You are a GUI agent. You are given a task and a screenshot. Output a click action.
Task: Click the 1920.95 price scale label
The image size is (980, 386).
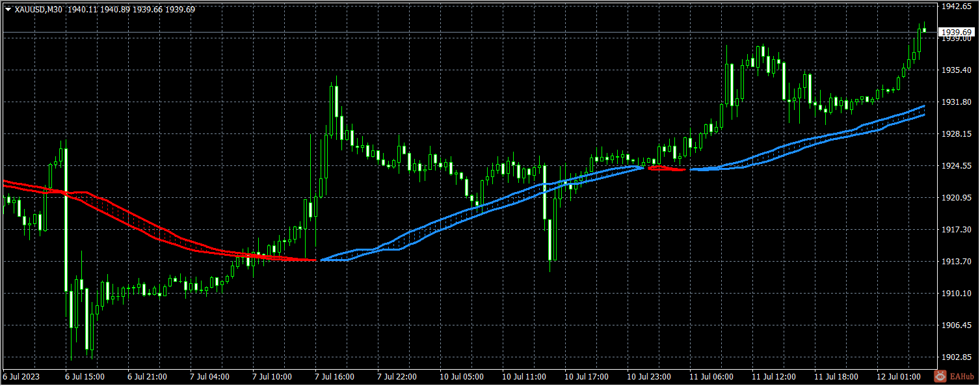coord(956,197)
